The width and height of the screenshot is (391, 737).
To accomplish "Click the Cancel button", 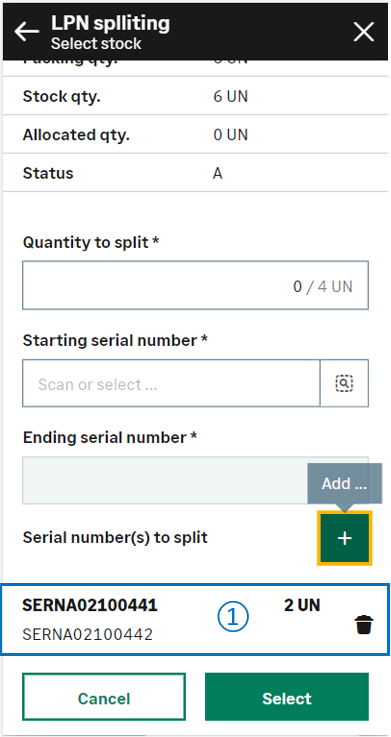I will click(104, 698).
